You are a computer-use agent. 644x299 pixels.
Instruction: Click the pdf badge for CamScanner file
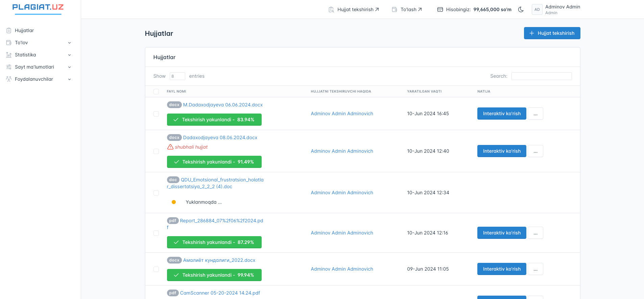tap(173, 293)
